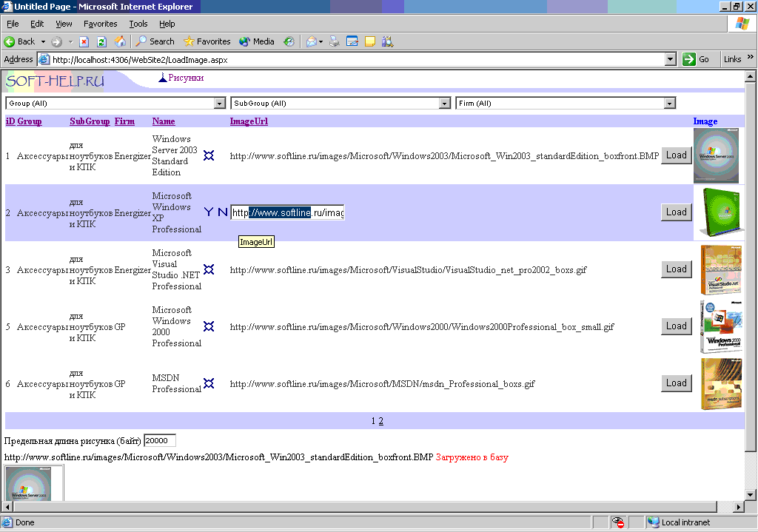
Task: Click Load button for Windows Server 2003 row
Action: click(677, 155)
